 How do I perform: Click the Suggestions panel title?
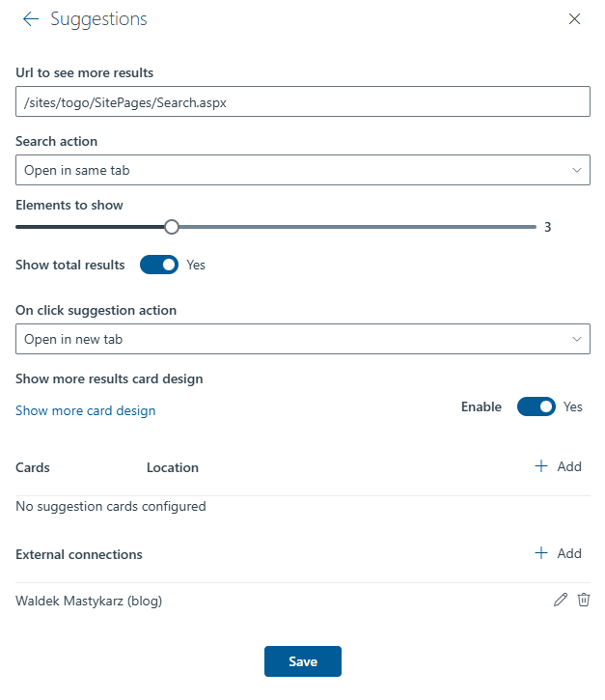[x=98, y=19]
